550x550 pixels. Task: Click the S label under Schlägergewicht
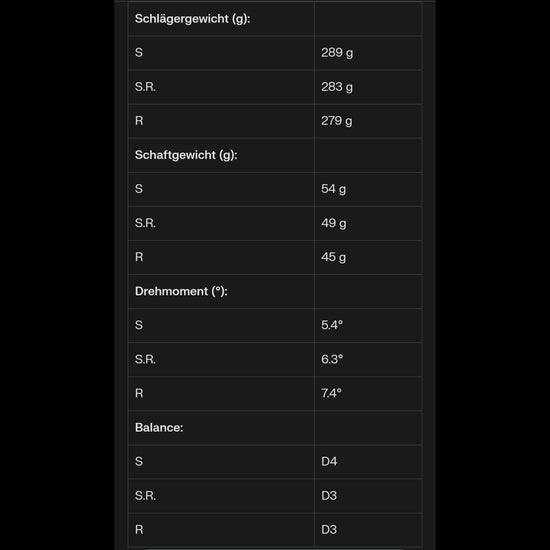click(x=139, y=53)
